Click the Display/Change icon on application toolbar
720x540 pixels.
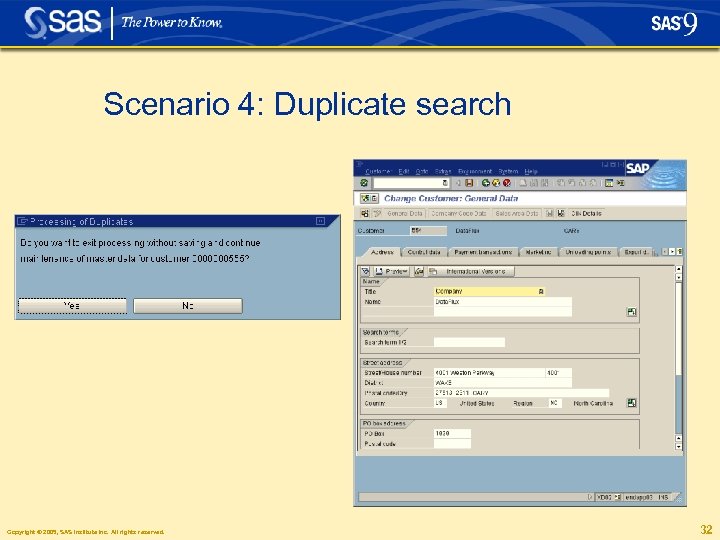pyautogui.click(x=377, y=213)
